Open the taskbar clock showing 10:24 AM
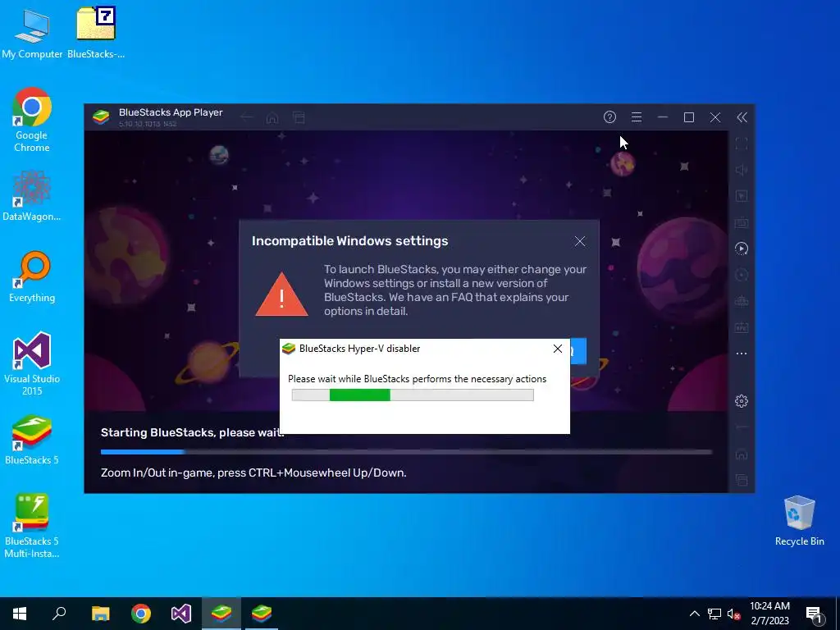The image size is (840, 630). (x=769, y=614)
